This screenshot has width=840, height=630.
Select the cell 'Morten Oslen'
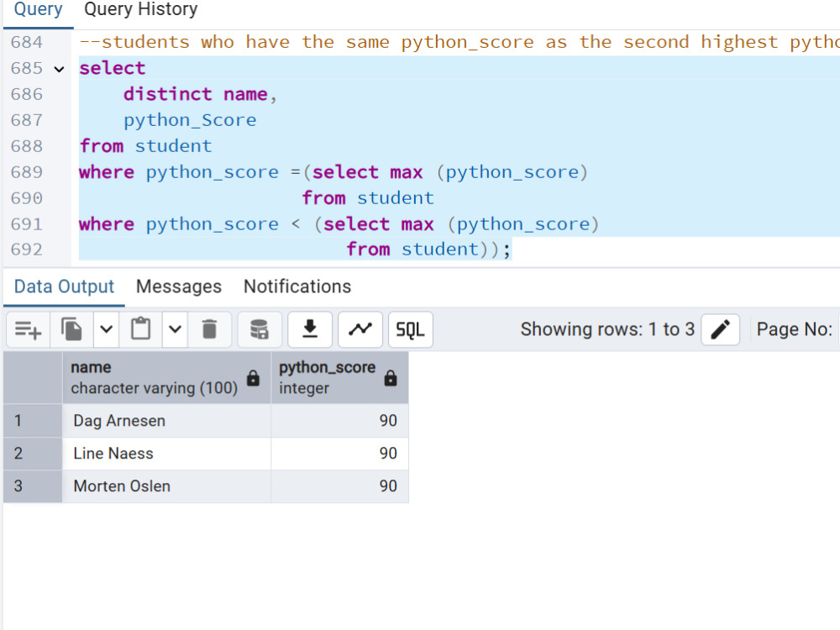coord(166,486)
